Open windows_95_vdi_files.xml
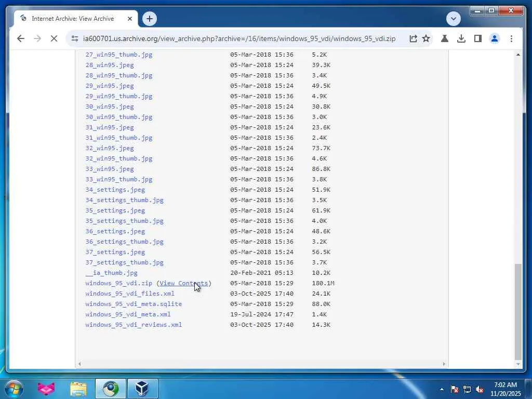The height and width of the screenshot is (399, 532). click(130, 294)
